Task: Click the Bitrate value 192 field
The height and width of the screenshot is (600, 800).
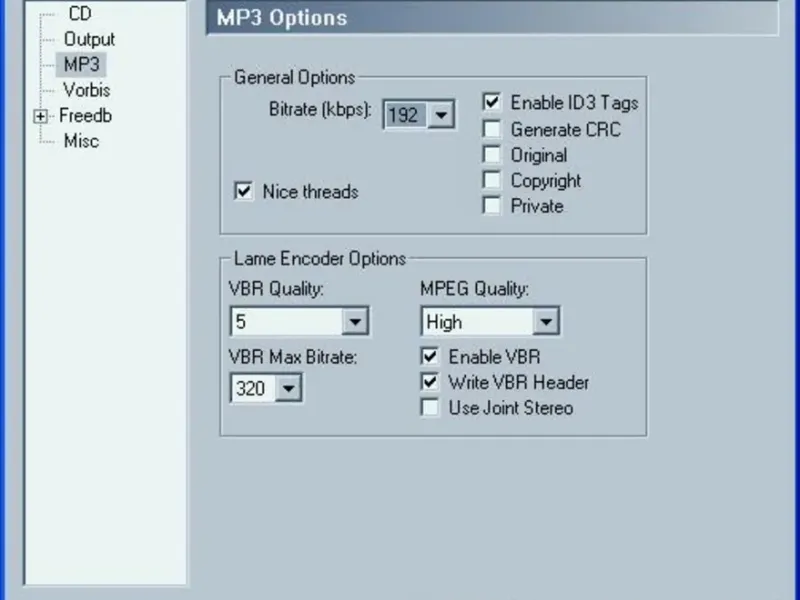Action: point(405,115)
